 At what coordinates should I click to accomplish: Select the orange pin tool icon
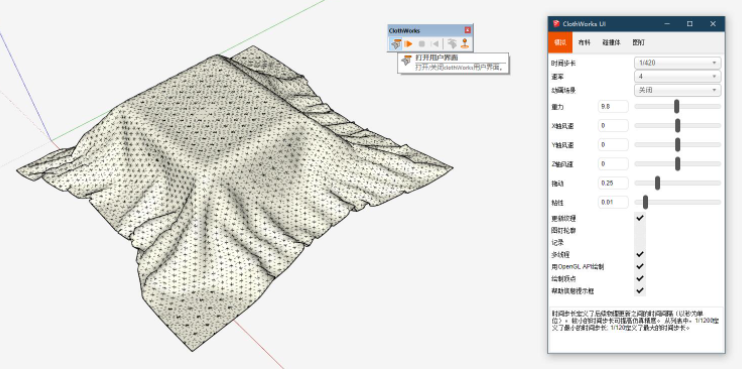465,44
